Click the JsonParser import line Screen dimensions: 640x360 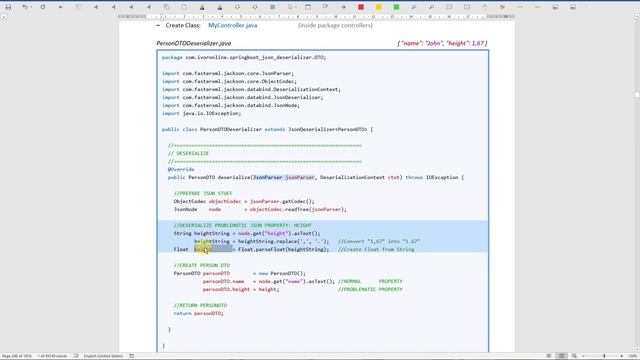pos(228,73)
